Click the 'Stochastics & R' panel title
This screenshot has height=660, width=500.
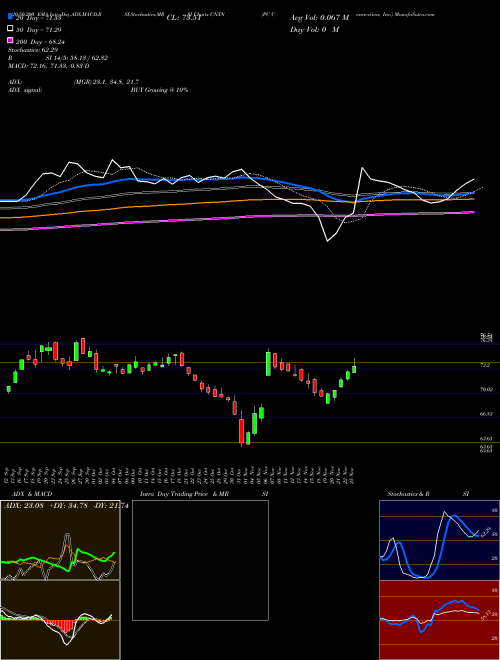click(x=408, y=494)
